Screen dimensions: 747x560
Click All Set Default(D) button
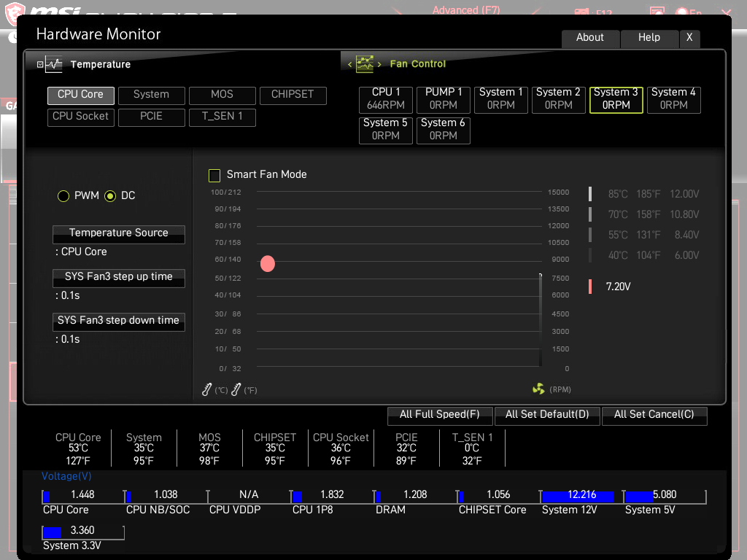pos(547,415)
